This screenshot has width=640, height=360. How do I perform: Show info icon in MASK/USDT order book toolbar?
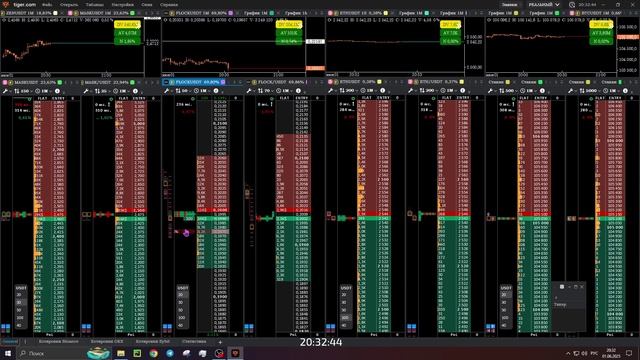(x=135, y=91)
